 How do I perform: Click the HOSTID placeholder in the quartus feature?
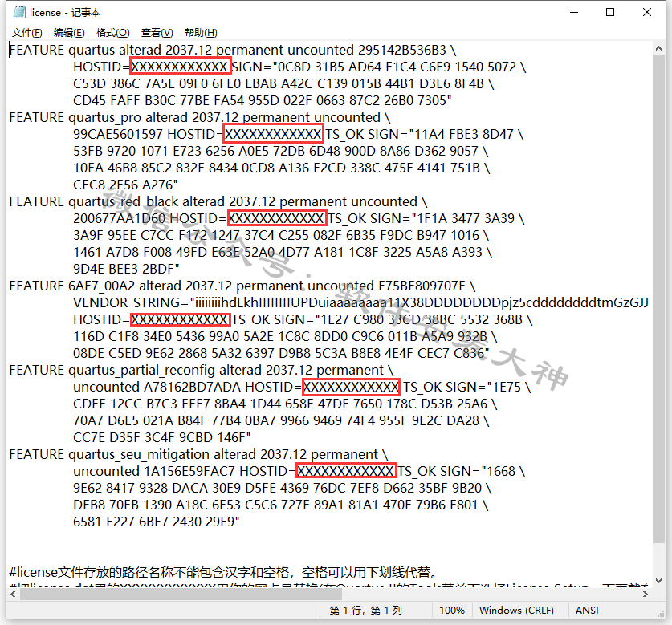(x=180, y=67)
